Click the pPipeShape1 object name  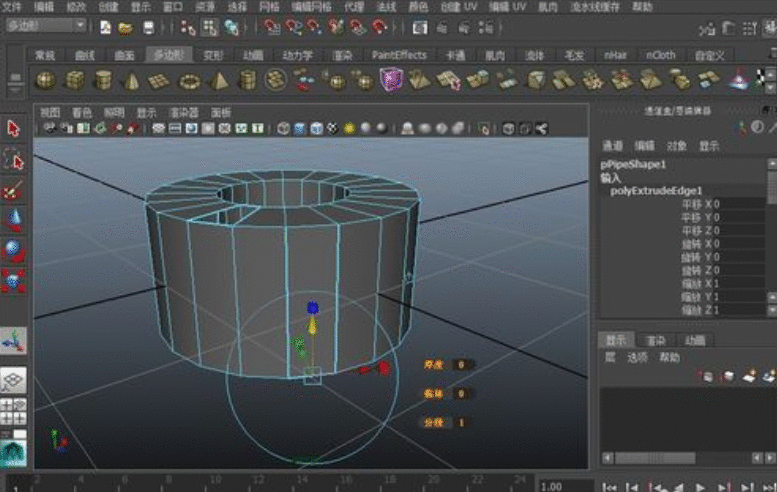point(633,164)
